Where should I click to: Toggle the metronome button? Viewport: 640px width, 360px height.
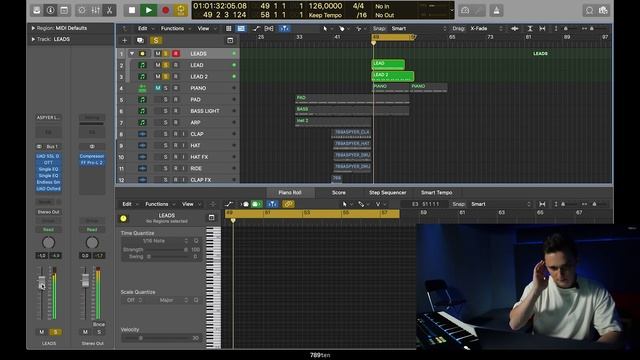[x=496, y=11]
